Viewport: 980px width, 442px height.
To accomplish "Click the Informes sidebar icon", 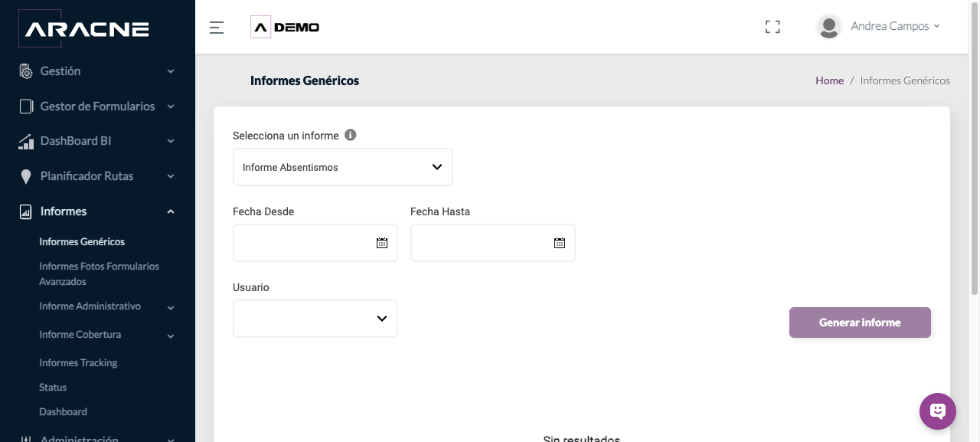I will click(26, 211).
